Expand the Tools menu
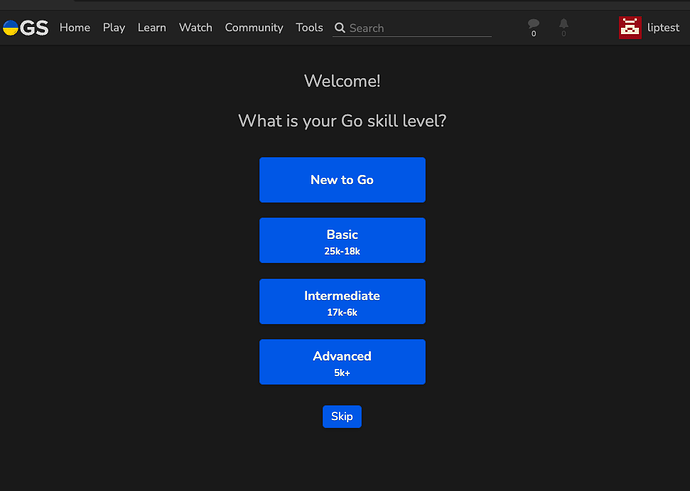Viewport: 690px width, 491px height. (x=309, y=28)
